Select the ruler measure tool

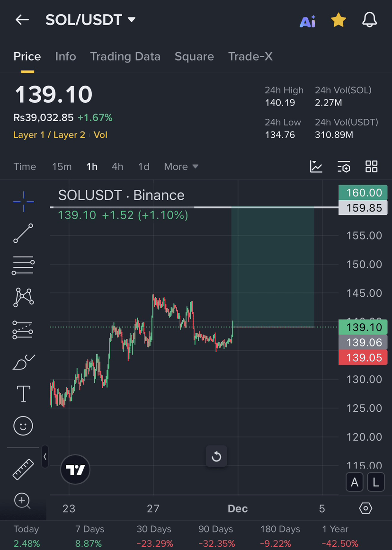pos(23,469)
